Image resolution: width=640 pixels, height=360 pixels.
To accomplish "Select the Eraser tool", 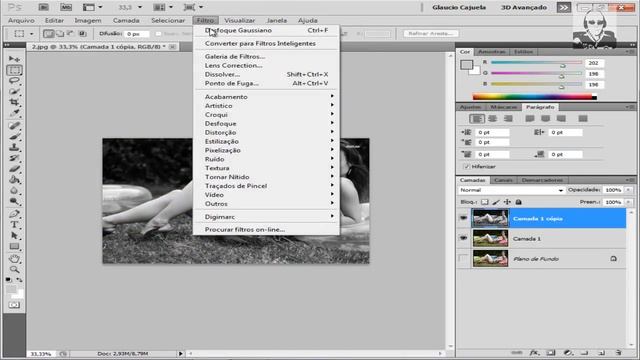I will (x=14, y=169).
